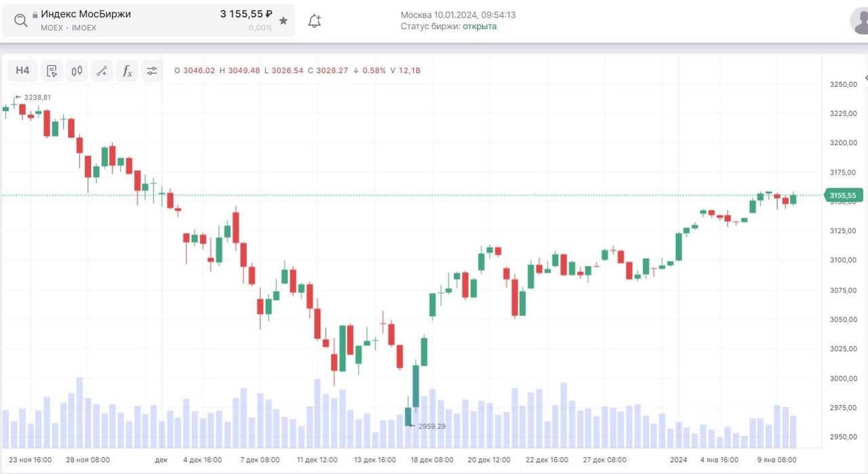The width and height of the screenshot is (868, 474).
Task: Expand the side panel chevron
Action: tap(865, 78)
